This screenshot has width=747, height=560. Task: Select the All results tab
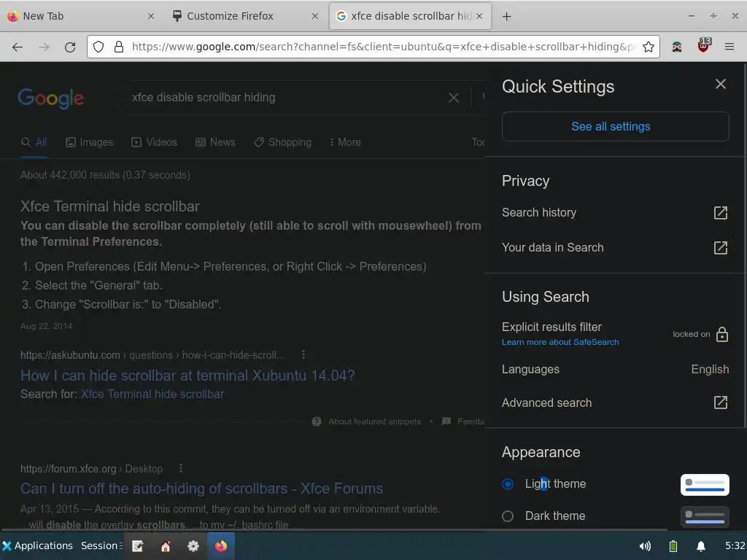click(34, 142)
